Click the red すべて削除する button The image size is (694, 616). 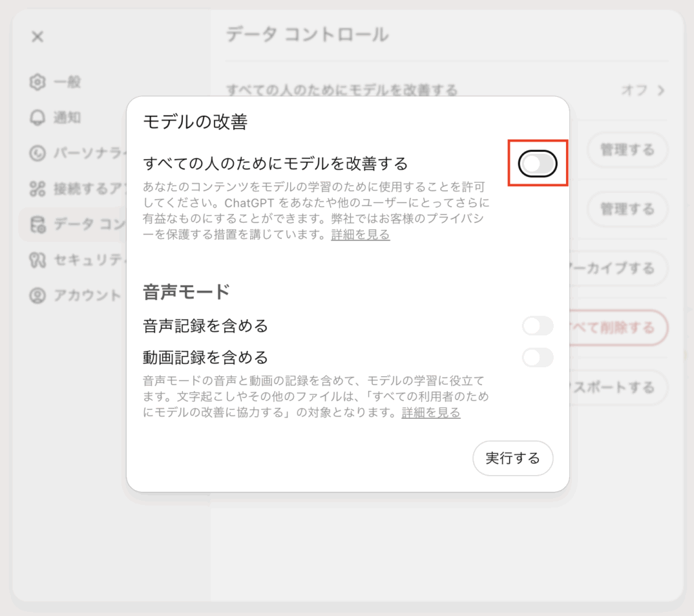[x=617, y=328]
